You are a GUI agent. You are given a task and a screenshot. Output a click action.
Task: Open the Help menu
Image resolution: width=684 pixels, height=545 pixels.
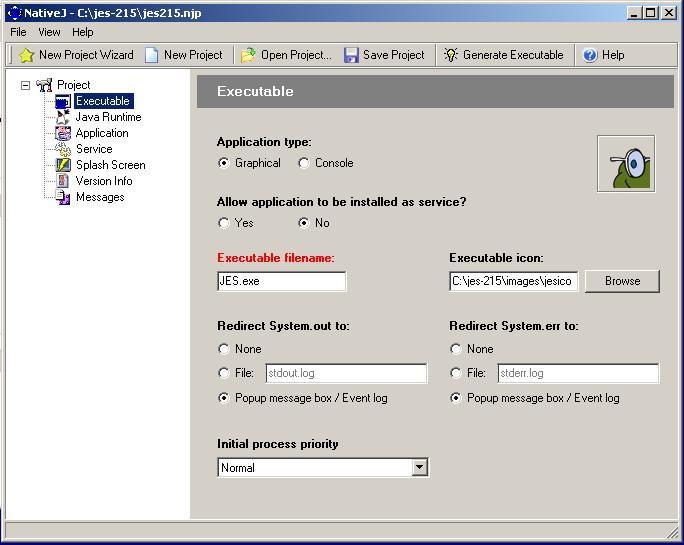82,32
